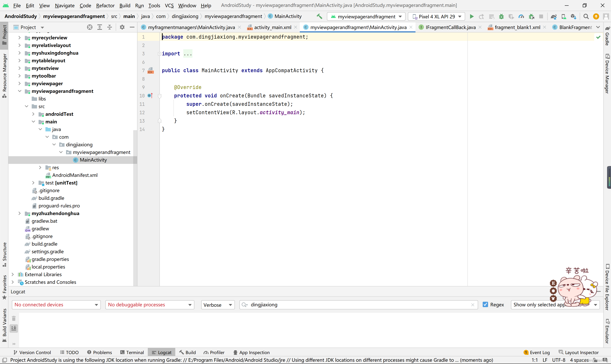Click the Apply Code Changes icon

coord(491,16)
